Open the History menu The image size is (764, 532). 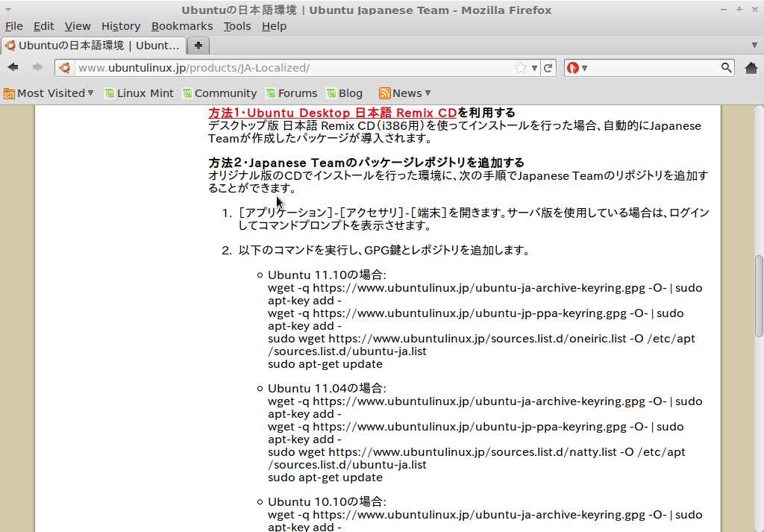(121, 26)
